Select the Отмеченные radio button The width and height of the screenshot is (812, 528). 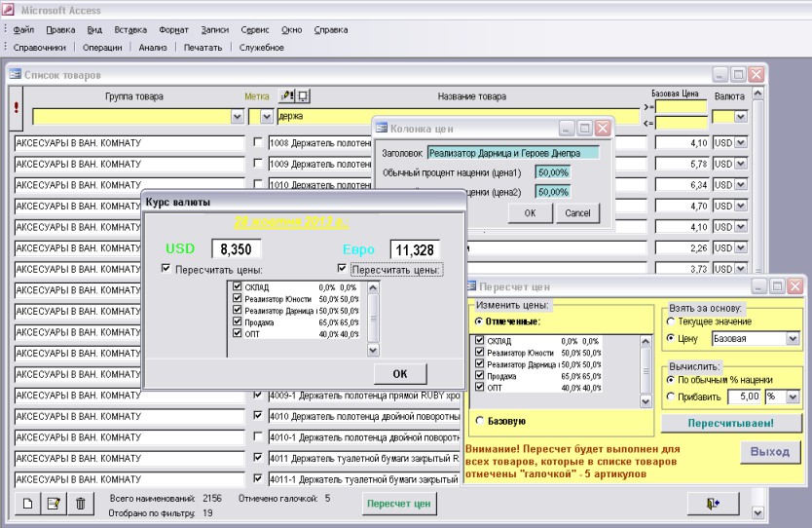479,321
